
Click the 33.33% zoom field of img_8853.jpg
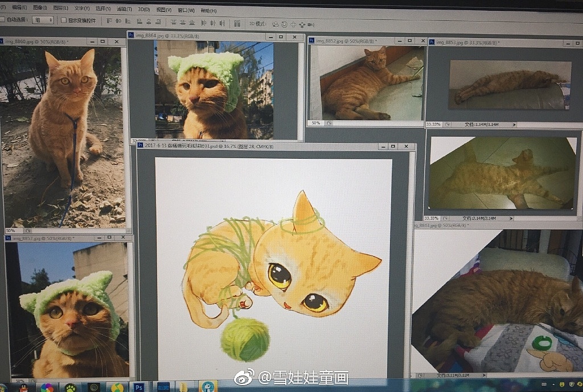point(433,124)
